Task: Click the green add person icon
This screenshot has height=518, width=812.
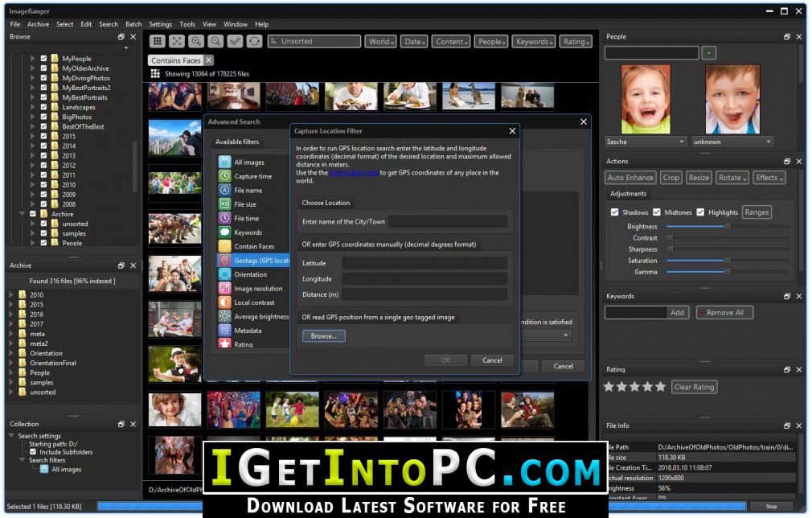Action: 709,52
